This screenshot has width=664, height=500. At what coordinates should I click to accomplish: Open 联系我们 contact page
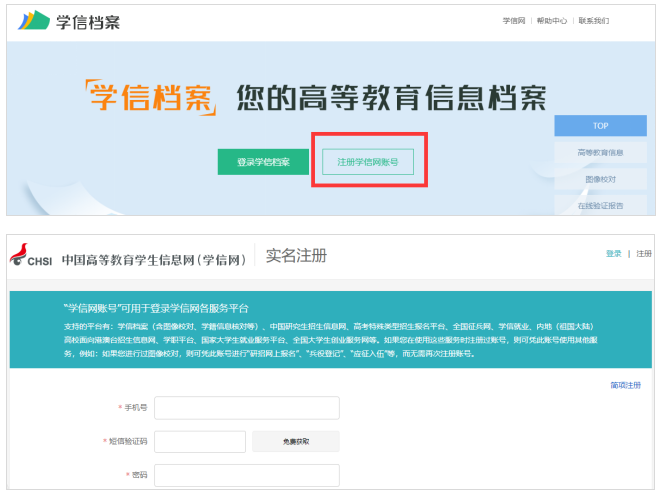point(593,20)
